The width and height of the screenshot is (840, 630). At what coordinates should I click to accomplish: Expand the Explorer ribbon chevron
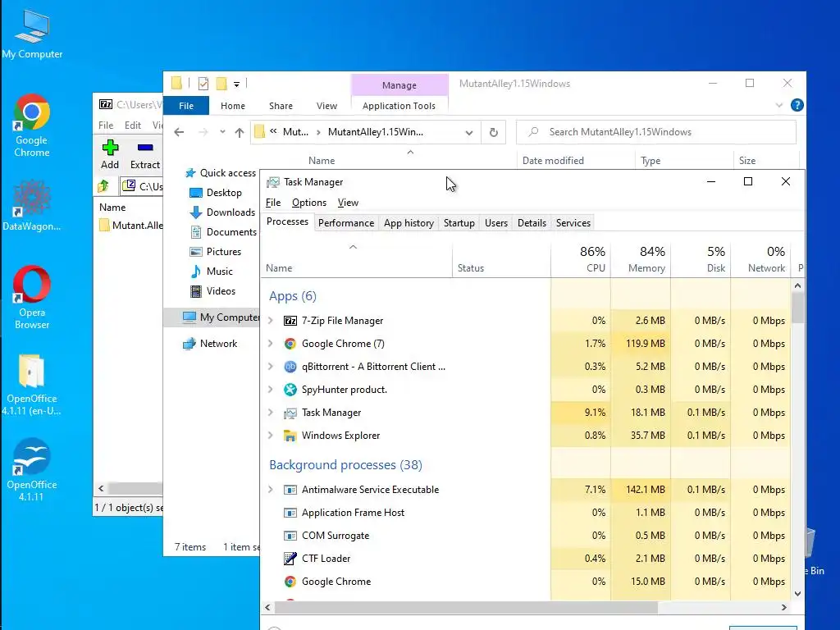point(779,106)
